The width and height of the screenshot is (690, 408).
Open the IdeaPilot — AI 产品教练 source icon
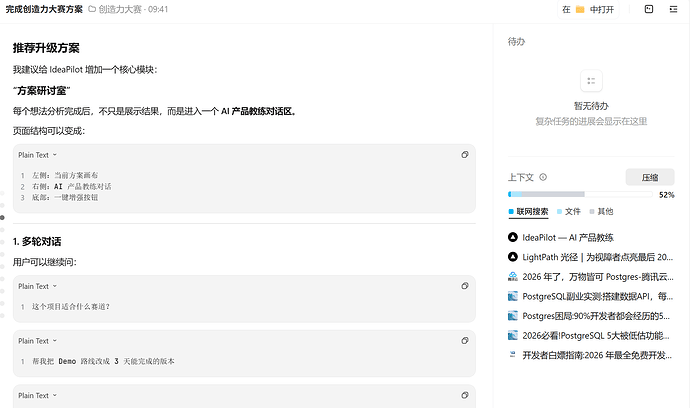point(513,237)
